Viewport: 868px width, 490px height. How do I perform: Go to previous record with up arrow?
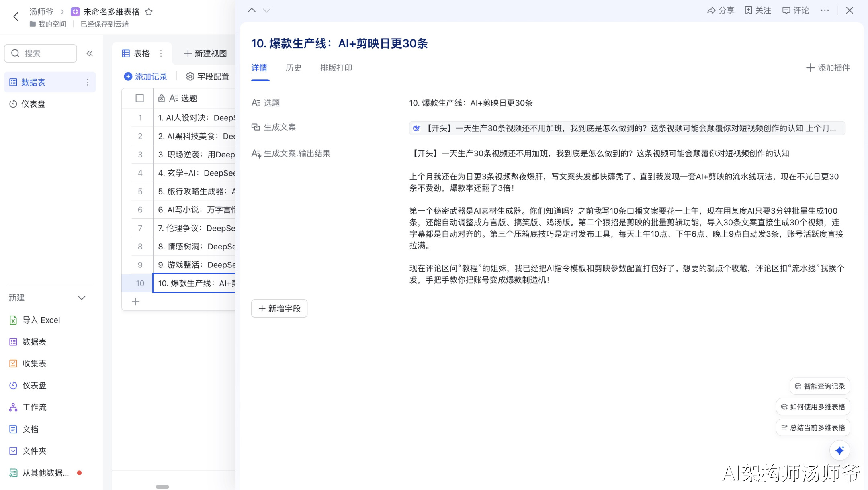[252, 10]
